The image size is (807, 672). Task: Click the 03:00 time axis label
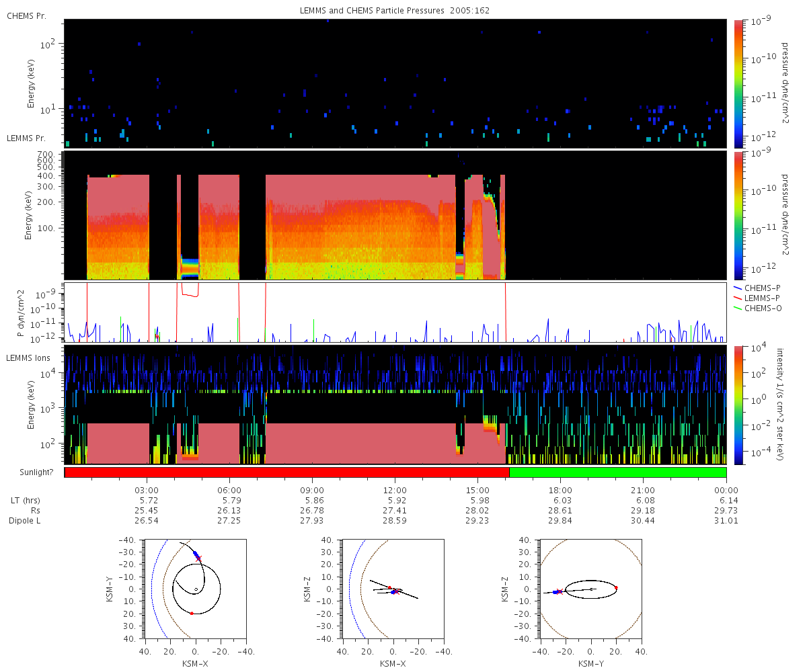click(147, 491)
